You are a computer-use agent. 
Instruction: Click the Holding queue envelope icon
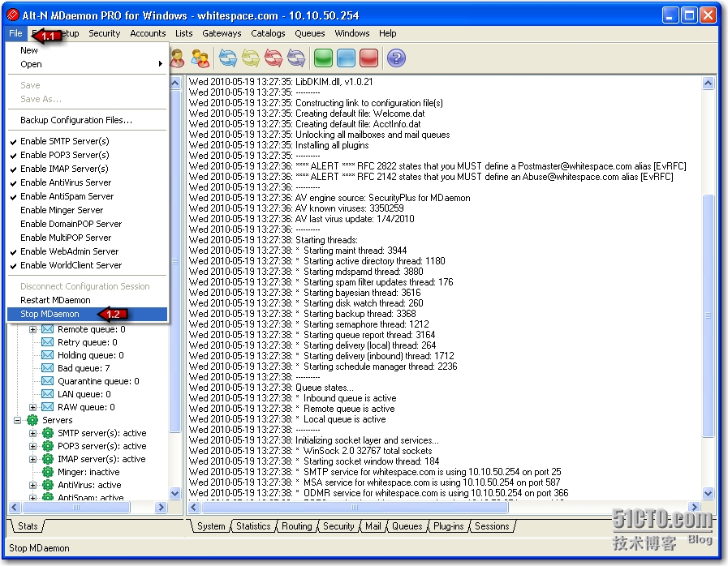pyautogui.click(x=47, y=355)
